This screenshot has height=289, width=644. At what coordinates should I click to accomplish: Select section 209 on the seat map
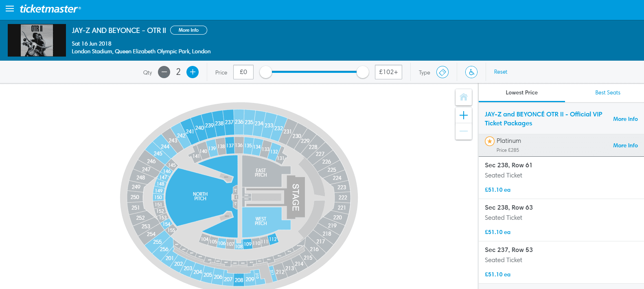click(x=250, y=279)
